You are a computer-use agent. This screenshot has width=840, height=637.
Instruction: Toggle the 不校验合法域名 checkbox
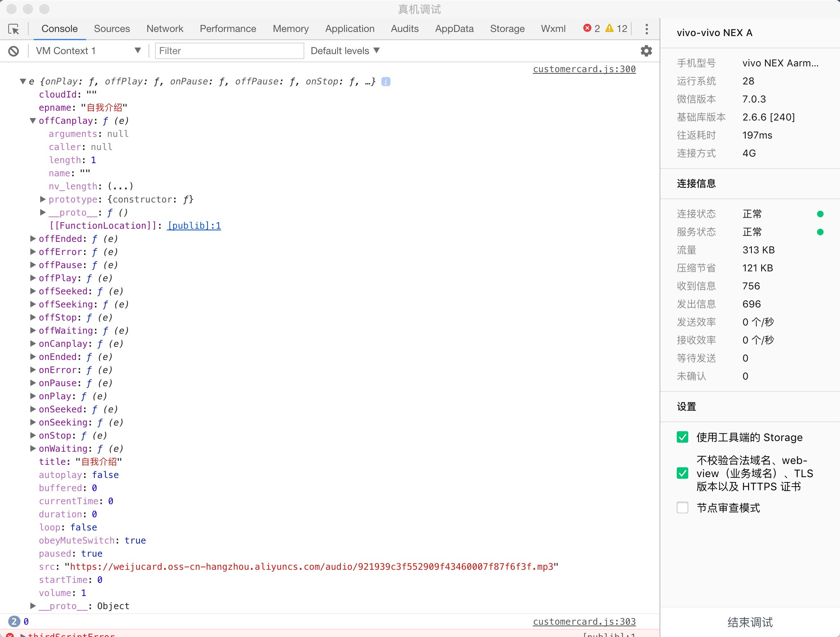682,473
